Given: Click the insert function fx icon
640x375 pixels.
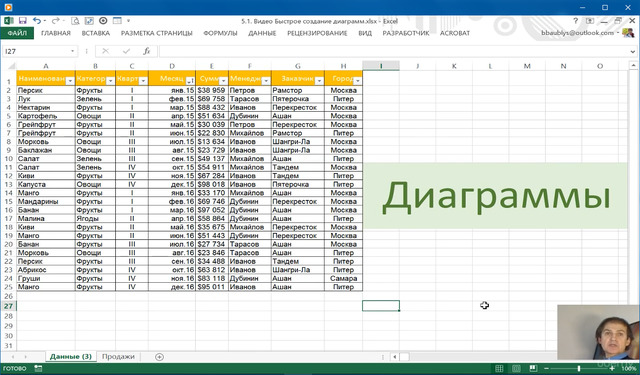Looking at the screenshot, I should [147, 51].
